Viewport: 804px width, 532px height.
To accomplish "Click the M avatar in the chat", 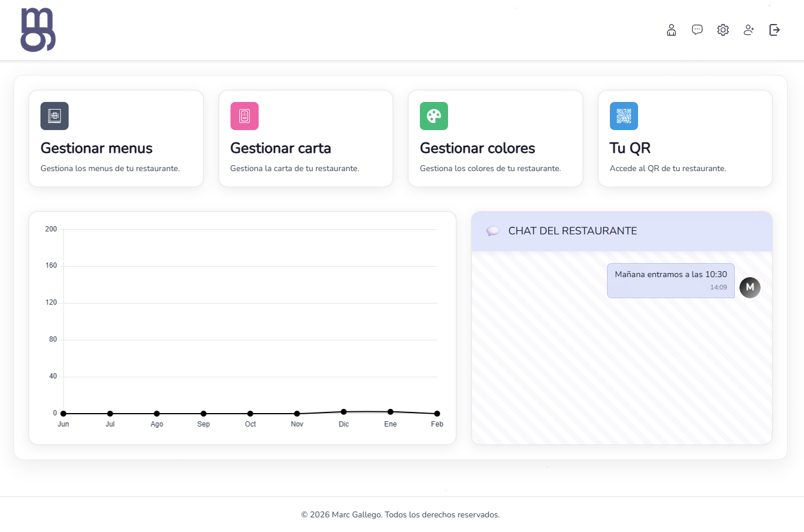I will pyautogui.click(x=750, y=288).
